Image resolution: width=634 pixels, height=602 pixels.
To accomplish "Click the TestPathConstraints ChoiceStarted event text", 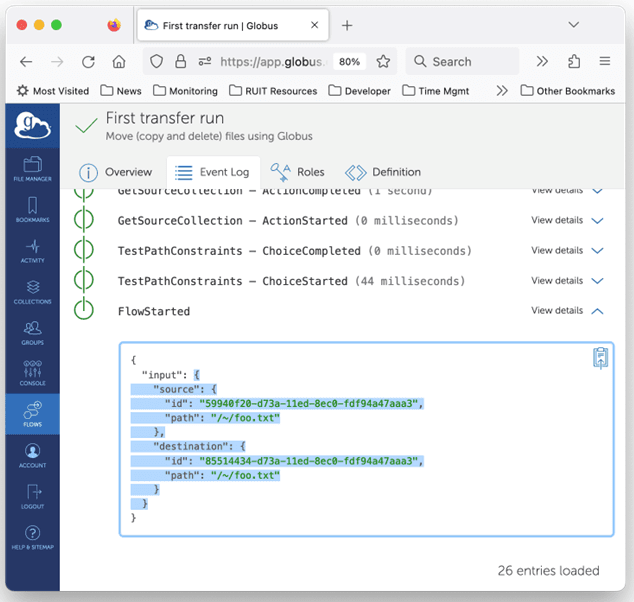I will 292,281.
